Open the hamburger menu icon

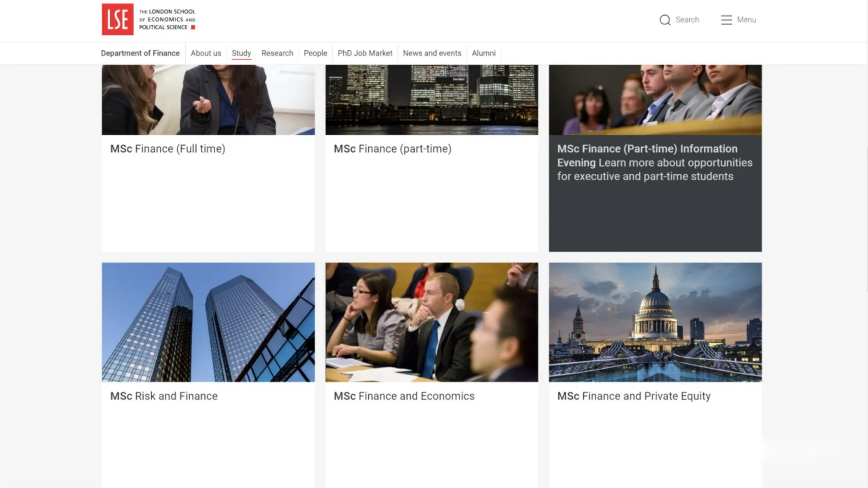click(x=726, y=20)
